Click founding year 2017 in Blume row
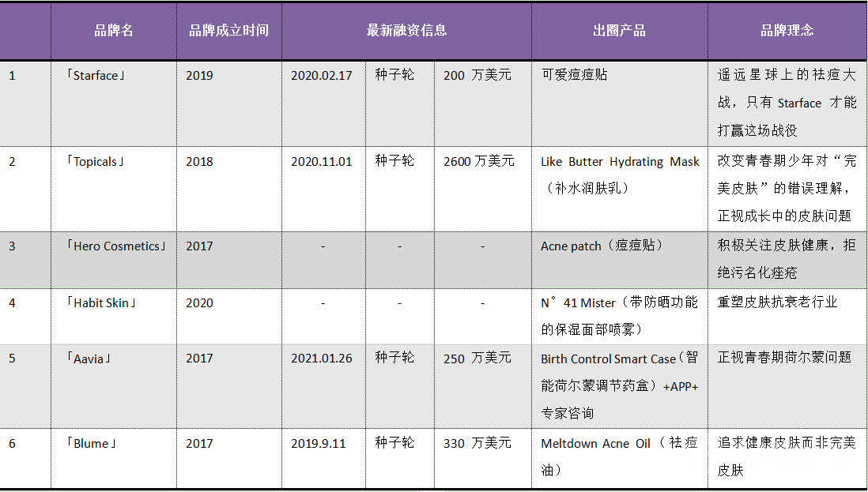Screen dimensions: 868x492 [199, 443]
